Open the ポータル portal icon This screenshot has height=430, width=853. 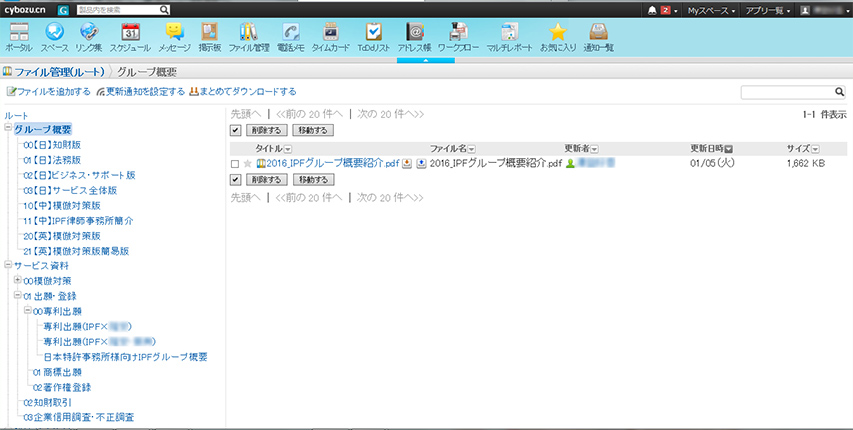pyautogui.click(x=19, y=32)
